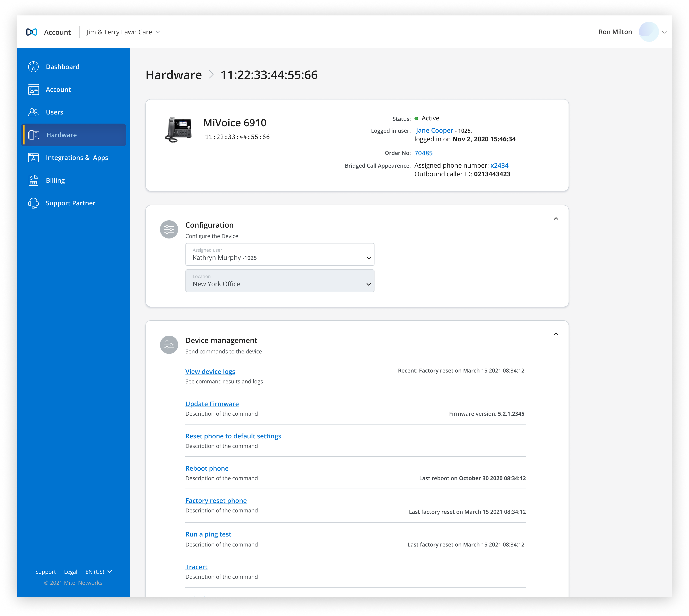Collapse the Configuration section
This screenshot has width=689, height=616.
pos(556,219)
